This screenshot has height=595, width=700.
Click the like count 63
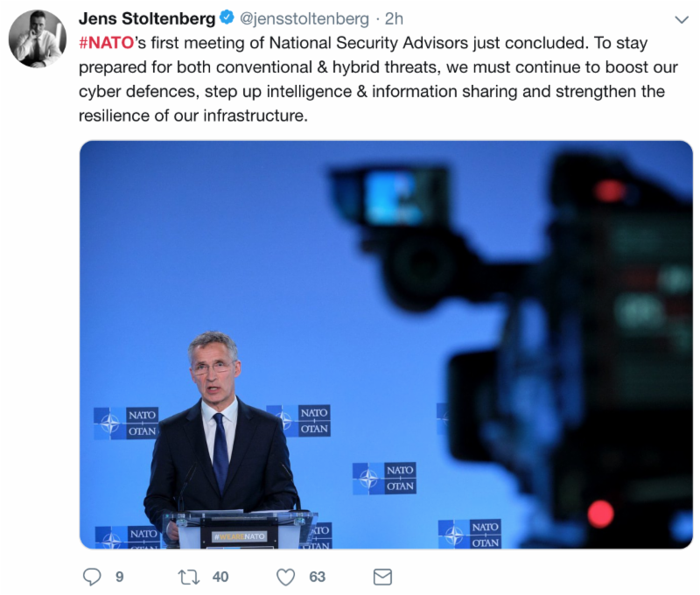pos(318,577)
